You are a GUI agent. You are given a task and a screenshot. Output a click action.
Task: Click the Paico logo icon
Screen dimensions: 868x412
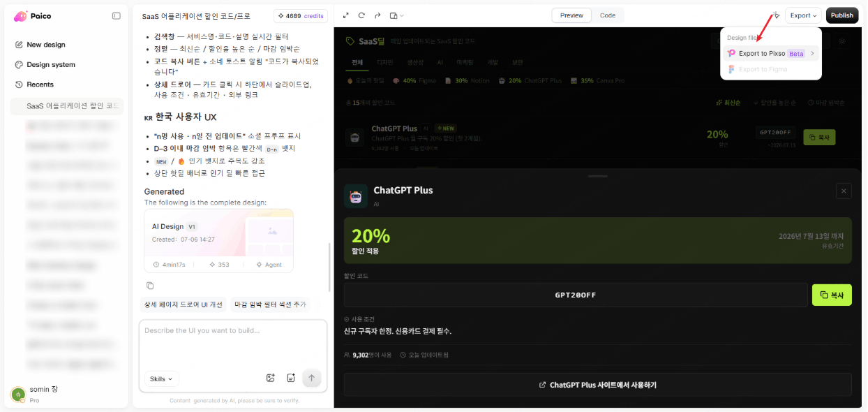pyautogui.click(x=20, y=16)
